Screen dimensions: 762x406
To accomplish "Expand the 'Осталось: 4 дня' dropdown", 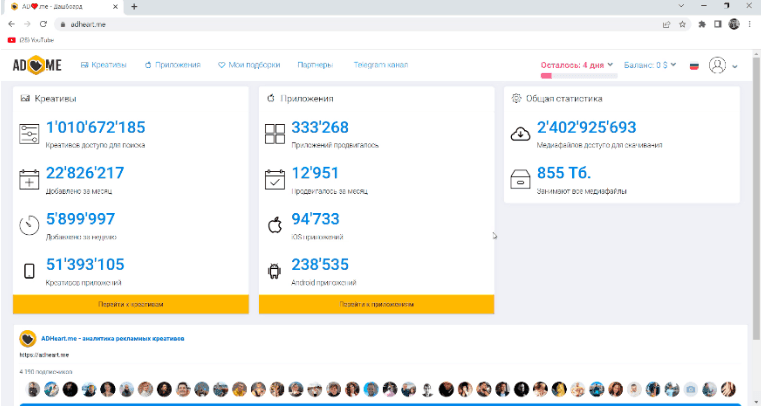I will [x=575, y=65].
